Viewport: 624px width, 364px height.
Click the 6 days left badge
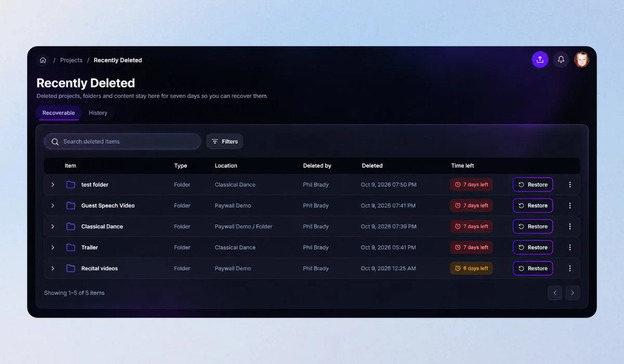click(x=472, y=268)
